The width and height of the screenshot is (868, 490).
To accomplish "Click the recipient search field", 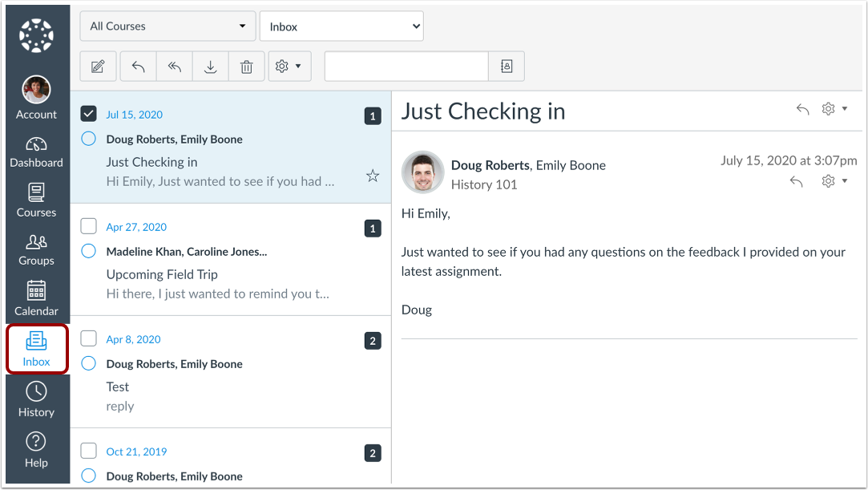I will point(407,67).
